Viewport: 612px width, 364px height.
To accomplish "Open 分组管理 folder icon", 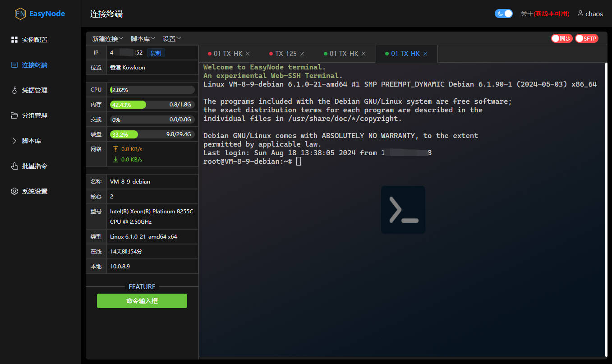I will pyautogui.click(x=14, y=115).
